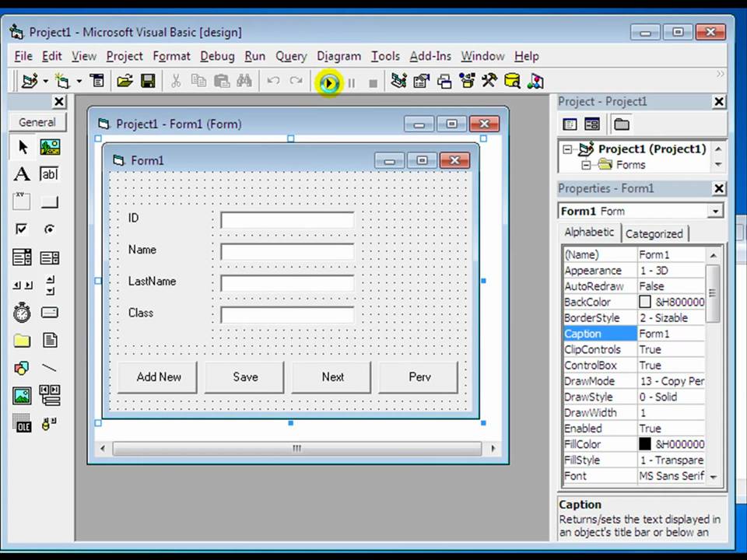
Task: Select the CheckBox control in the toolbox
Action: coord(22,229)
